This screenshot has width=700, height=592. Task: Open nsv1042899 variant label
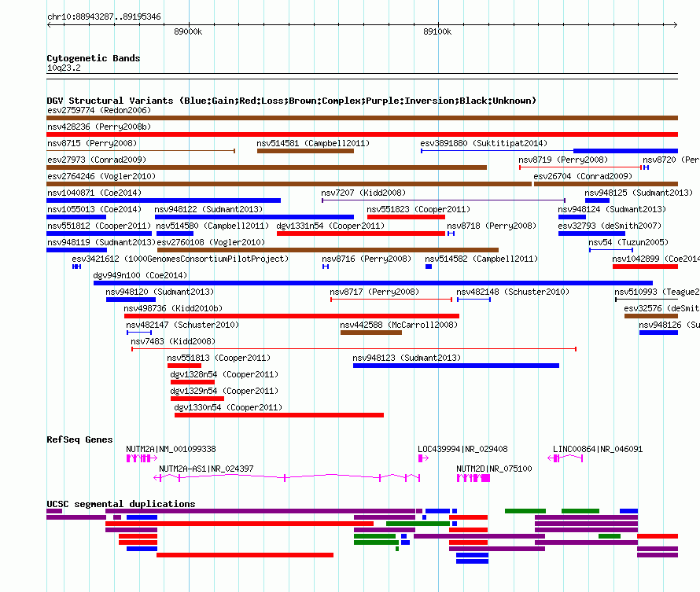(x=655, y=259)
